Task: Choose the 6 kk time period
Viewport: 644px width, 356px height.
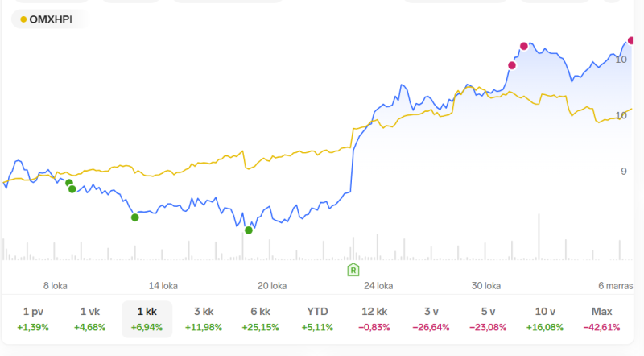Action: coord(260,319)
